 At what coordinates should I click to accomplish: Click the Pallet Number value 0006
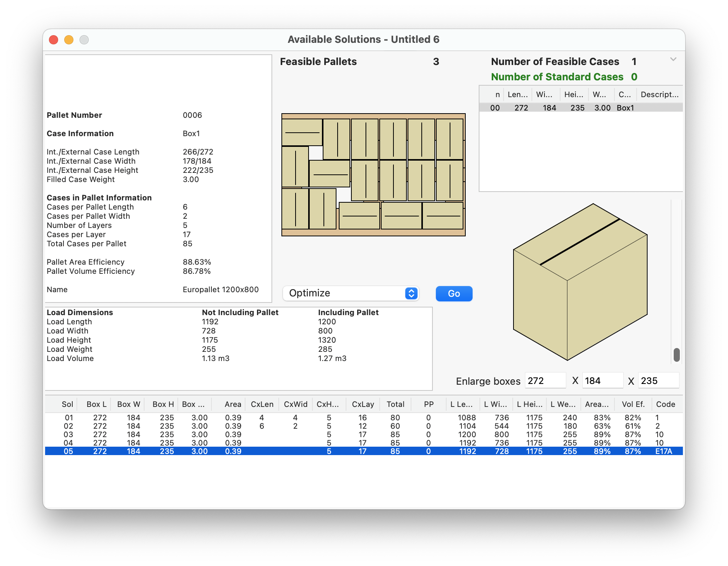192,115
